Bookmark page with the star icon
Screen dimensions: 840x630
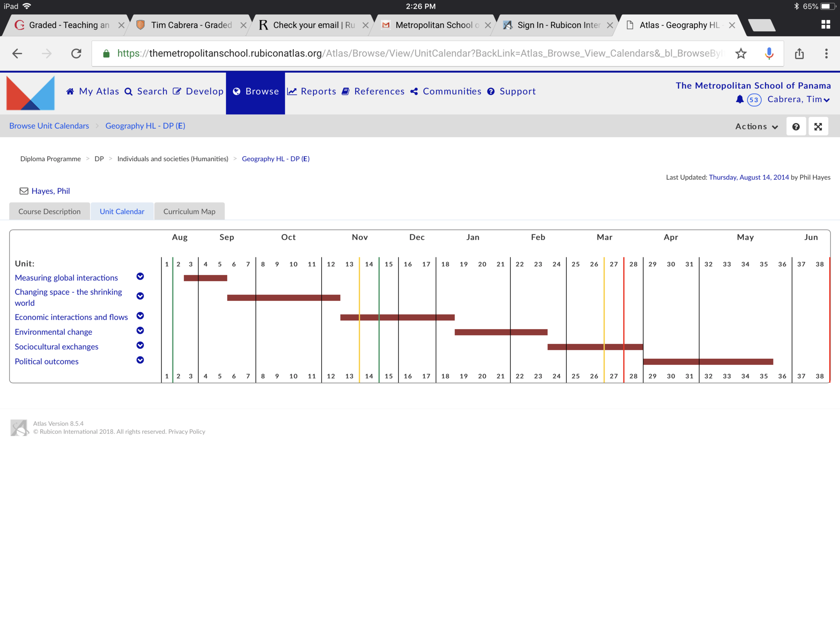coord(741,53)
